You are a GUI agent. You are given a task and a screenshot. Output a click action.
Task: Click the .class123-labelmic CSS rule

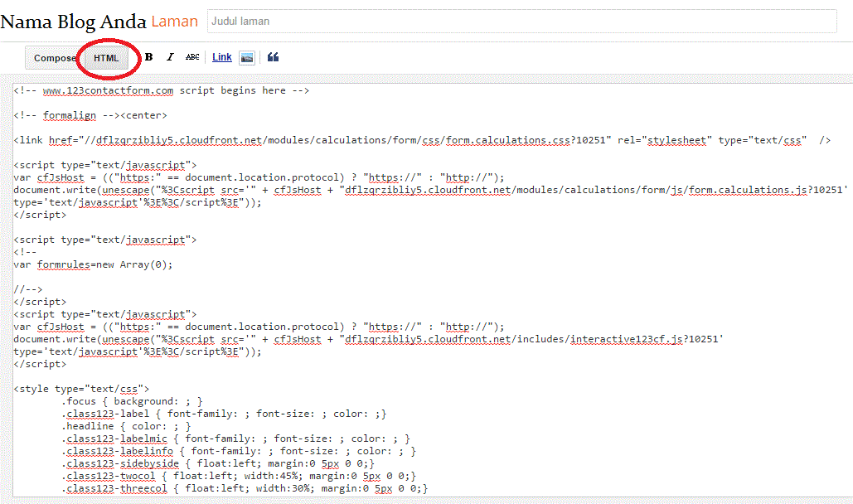pyautogui.click(x=236, y=439)
